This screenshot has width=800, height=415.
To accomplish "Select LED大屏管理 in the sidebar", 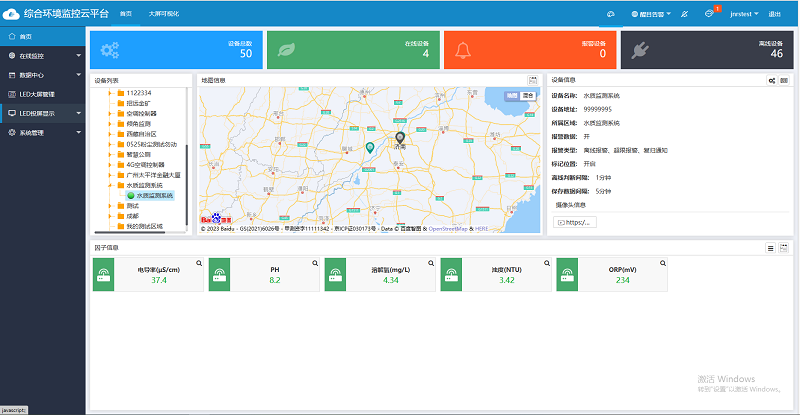I will coord(37,94).
